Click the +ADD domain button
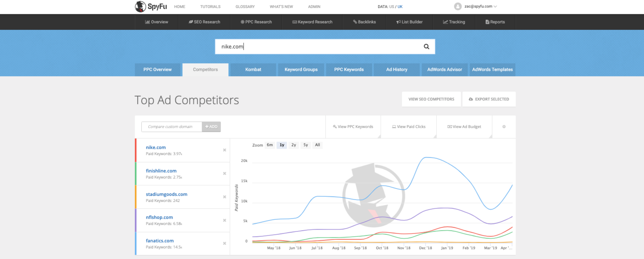Screen dimensions: 644x259 211,127
